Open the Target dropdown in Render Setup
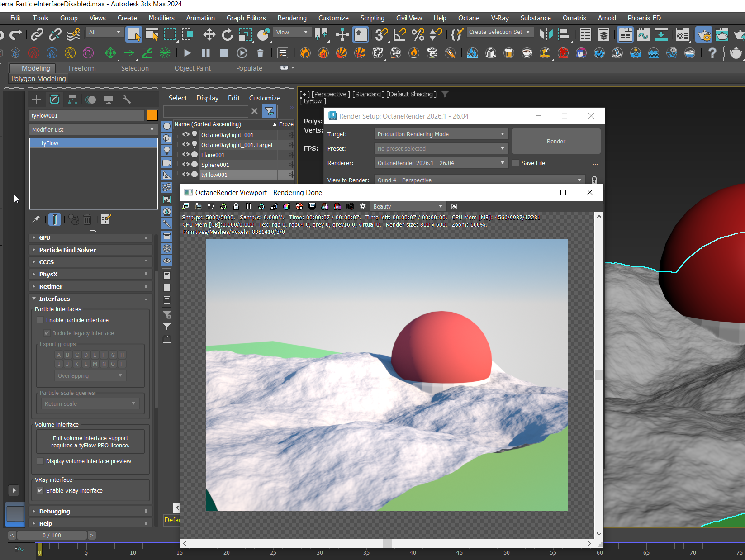Screen dimensions: 745x560 (x=441, y=134)
